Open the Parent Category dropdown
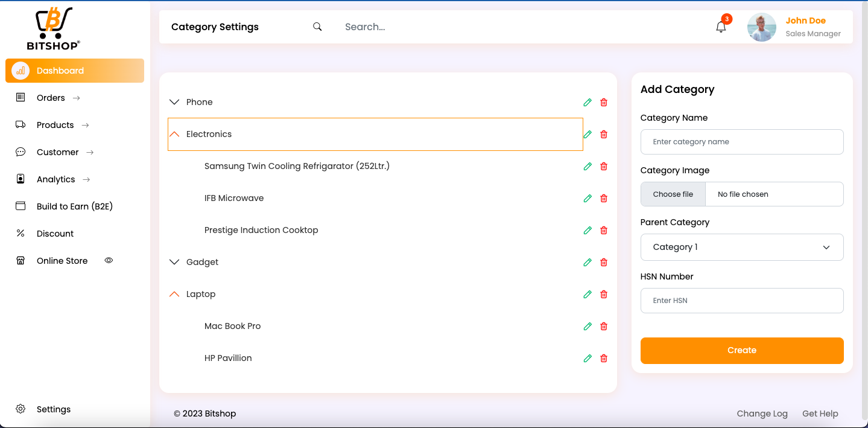 [741, 248]
